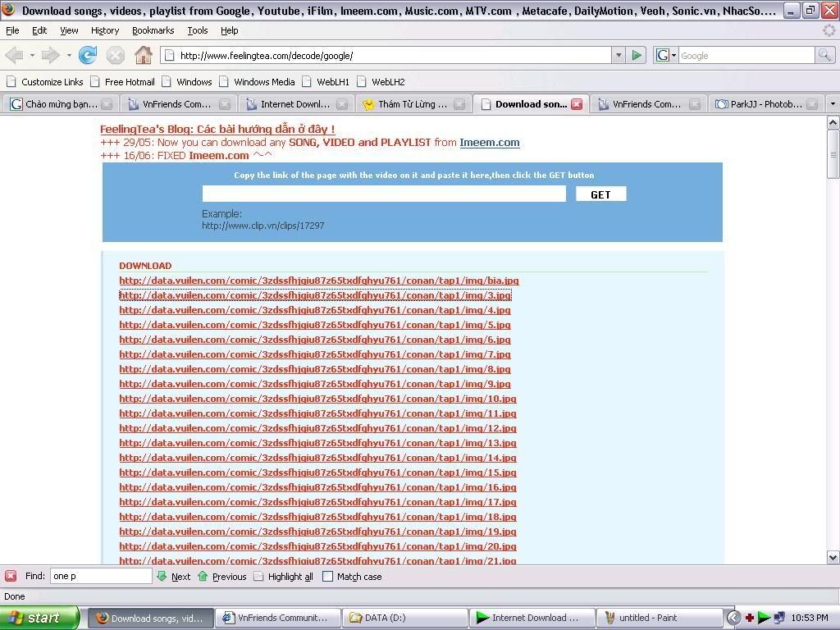Open the View menu
The height and width of the screenshot is (630, 840).
click(x=69, y=30)
